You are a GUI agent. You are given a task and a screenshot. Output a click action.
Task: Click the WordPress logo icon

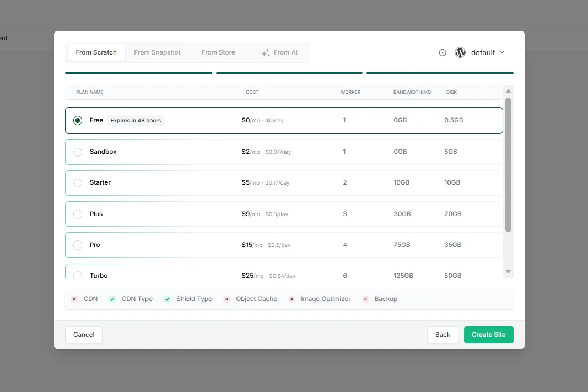click(x=460, y=52)
